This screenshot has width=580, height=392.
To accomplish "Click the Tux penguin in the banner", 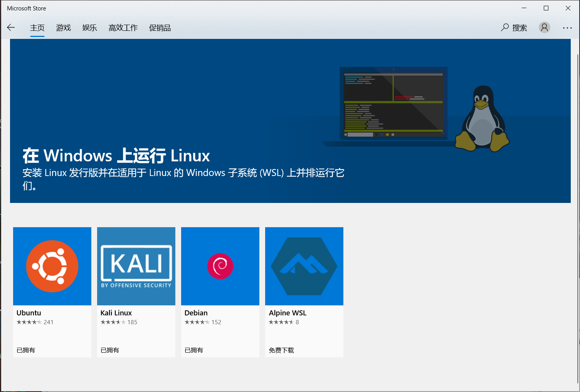I will (482, 119).
